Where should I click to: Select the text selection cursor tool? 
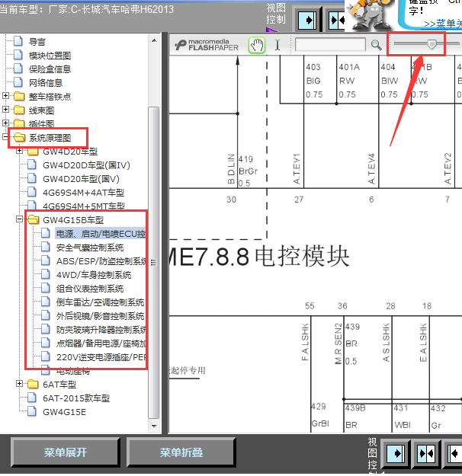278,45
